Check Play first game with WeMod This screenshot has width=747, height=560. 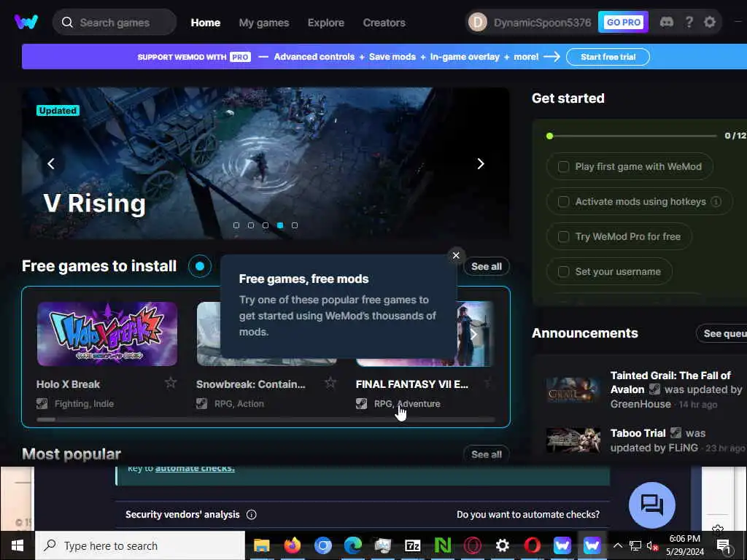pos(563,167)
